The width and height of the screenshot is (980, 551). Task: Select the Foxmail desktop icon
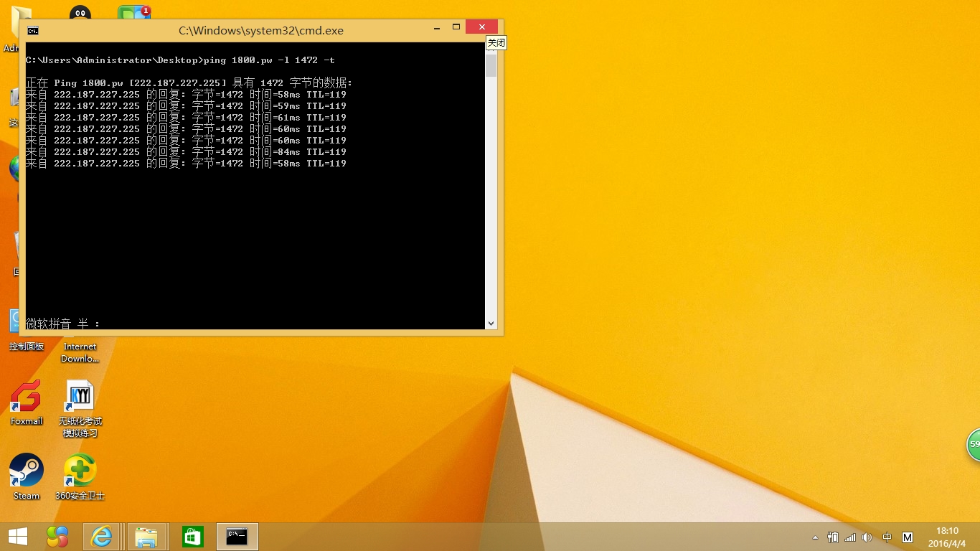[27, 402]
